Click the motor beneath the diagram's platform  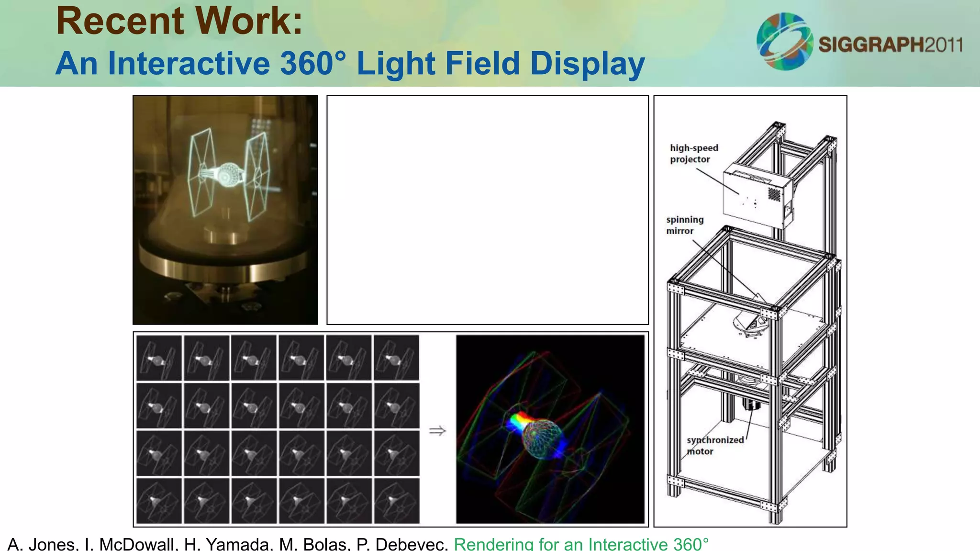pyautogui.click(x=751, y=405)
